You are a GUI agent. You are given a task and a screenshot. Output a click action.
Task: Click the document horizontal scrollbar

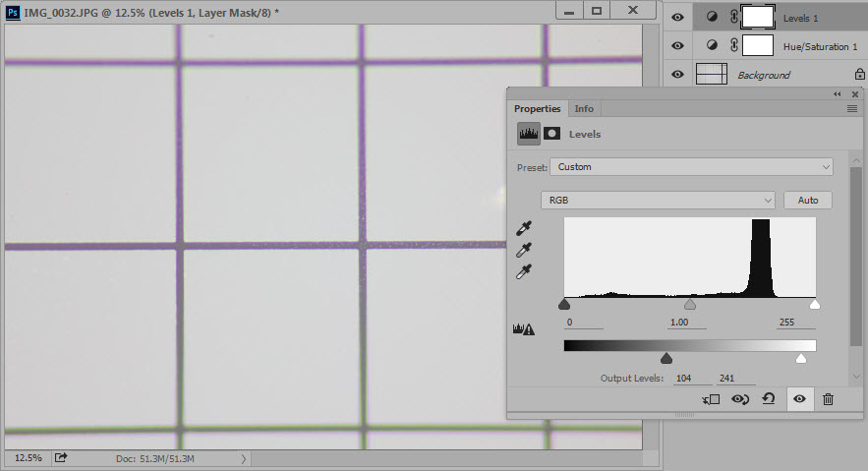pos(446,458)
